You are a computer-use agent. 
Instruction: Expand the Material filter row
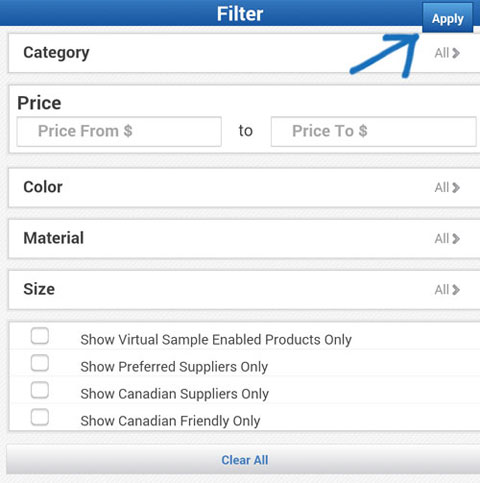(244, 238)
